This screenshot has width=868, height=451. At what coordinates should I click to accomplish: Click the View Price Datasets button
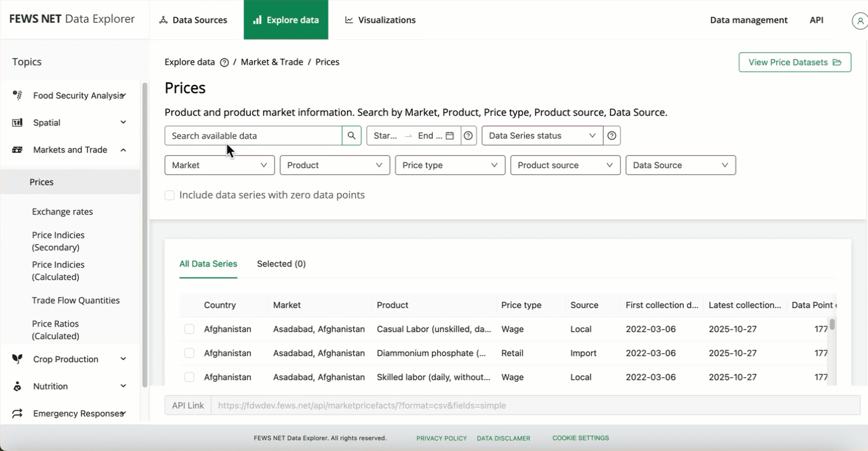point(795,62)
